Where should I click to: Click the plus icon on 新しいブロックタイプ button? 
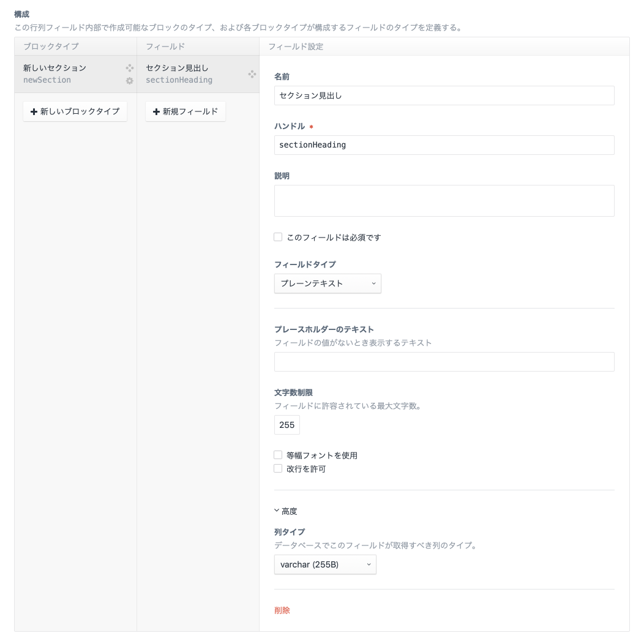click(35, 111)
